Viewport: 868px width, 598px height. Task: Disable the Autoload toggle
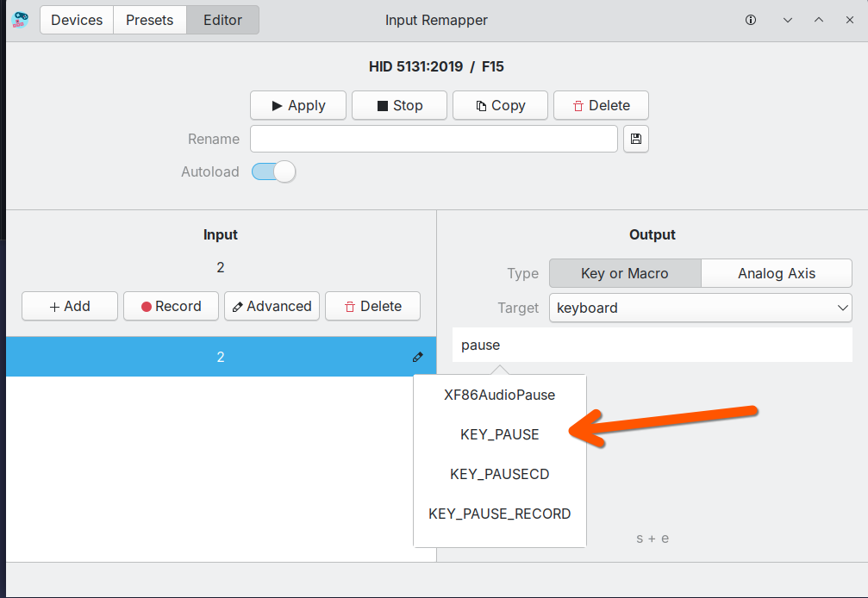[273, 171]
